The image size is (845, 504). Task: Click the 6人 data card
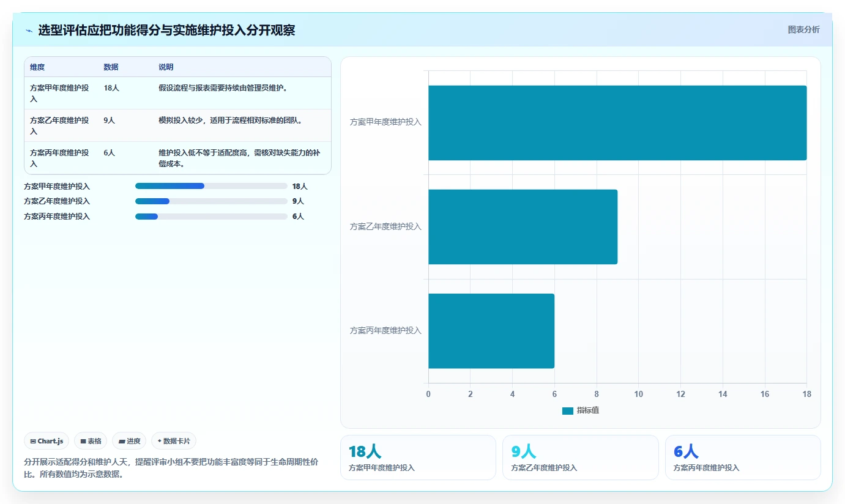coord(743,458)
